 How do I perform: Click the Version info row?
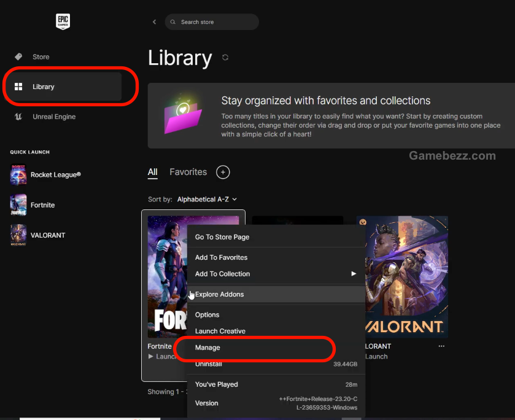276,403
